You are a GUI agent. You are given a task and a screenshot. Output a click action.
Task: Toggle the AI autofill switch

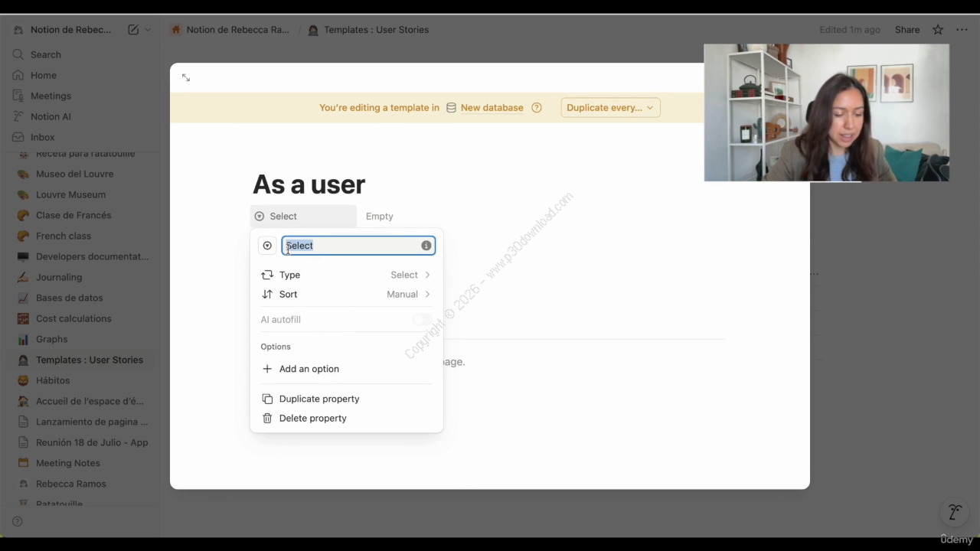422,320
